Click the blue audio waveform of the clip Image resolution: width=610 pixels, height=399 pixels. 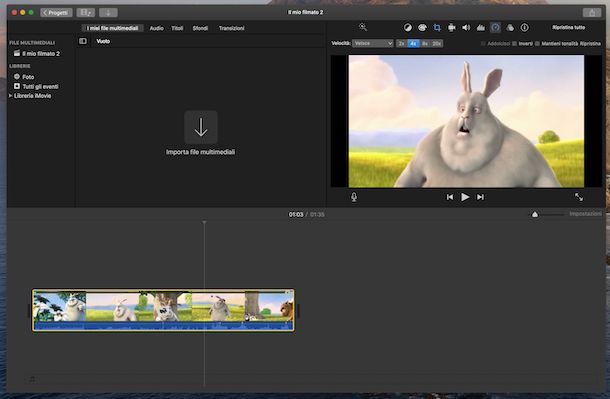coord(163,326)
